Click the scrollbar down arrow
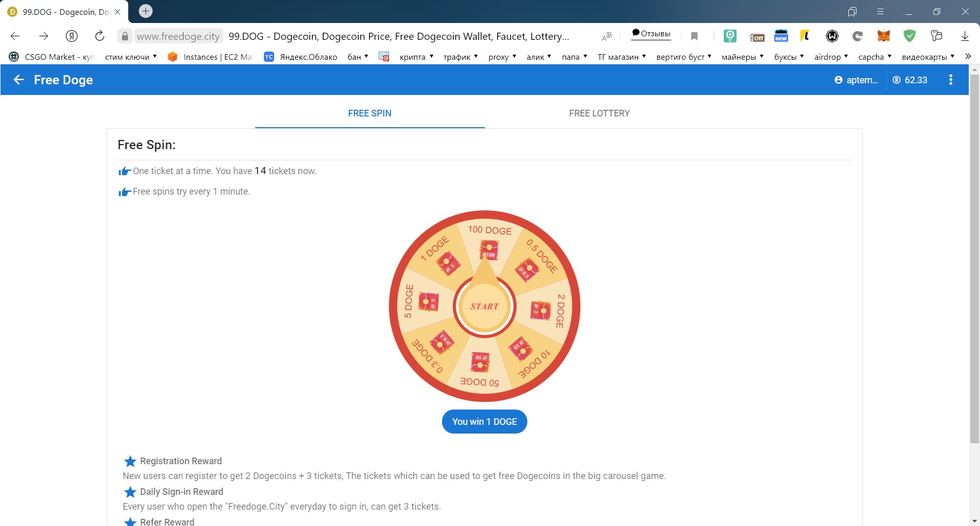The height and width of the screenshot is (526, 980). click(x=974, y=521)
